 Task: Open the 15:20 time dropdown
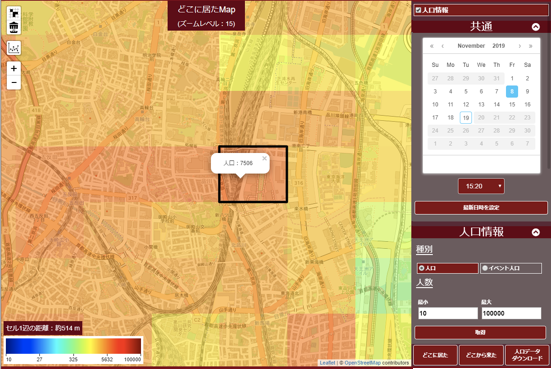(x=481, y=186)
